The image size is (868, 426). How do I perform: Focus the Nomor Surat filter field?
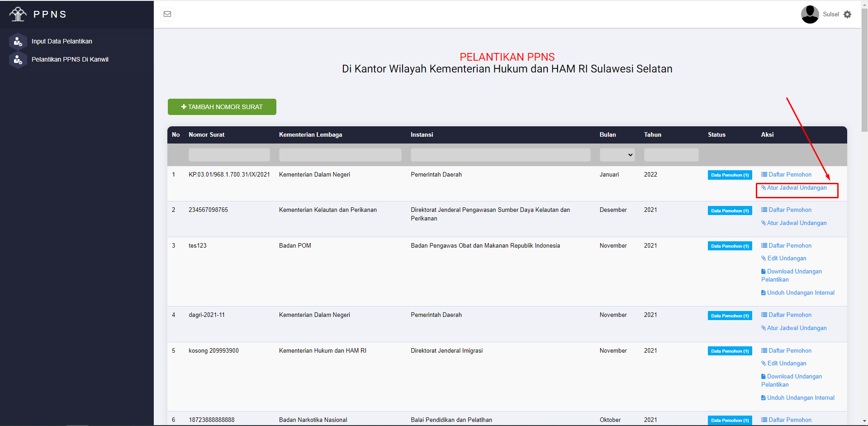tap(229, 155)
